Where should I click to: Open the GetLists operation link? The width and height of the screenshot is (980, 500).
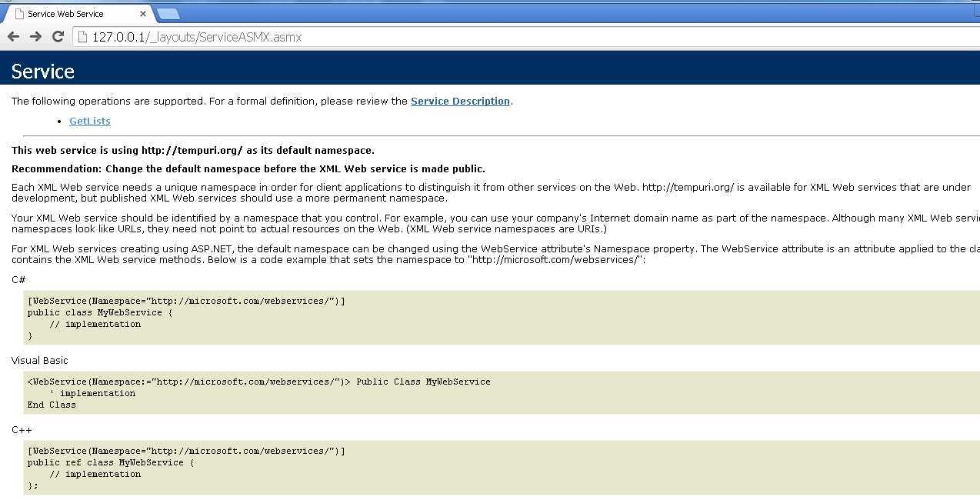tap(89, 121)
